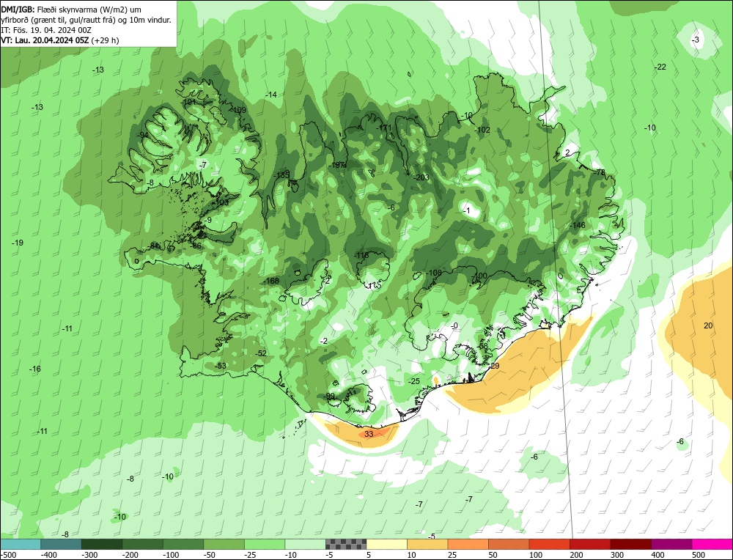This screenshot has width=733, height=560.
Task: Click the '-99' value near the southern glacier
Action: pyautogui.click(x=329, y=396)
